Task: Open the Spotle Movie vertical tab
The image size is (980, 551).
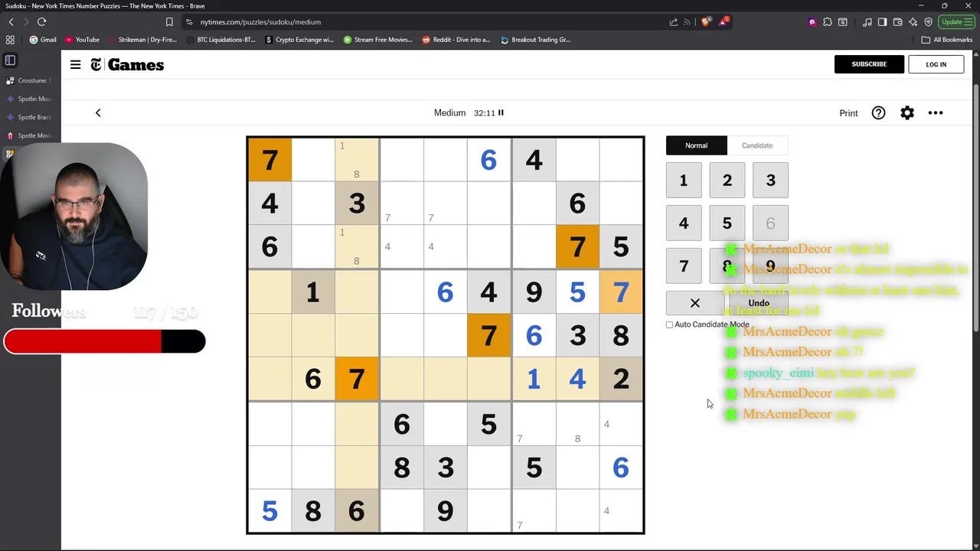Action: tap(28, 135)
